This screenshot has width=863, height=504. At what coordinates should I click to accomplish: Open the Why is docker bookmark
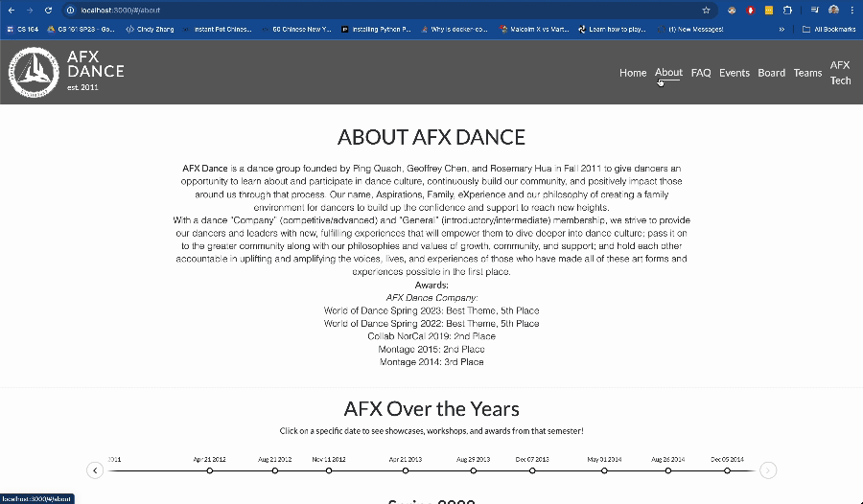455,29
